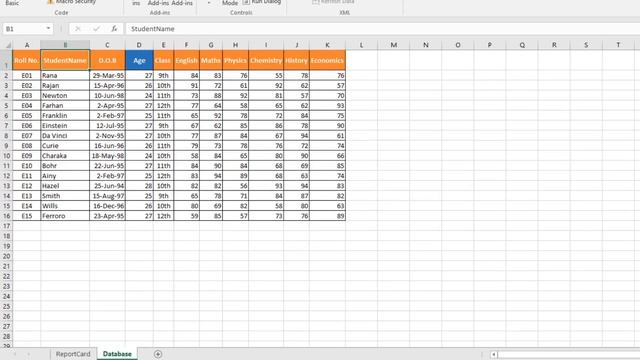The height and width of the screenshot is (360, 640).
Task: Select the Database sheet tab
Action: (117, 354)
